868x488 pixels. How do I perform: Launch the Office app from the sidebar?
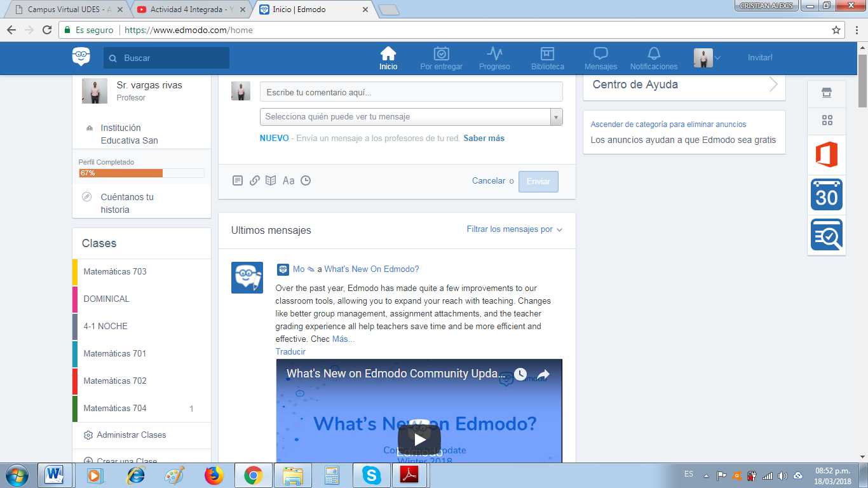826,154
